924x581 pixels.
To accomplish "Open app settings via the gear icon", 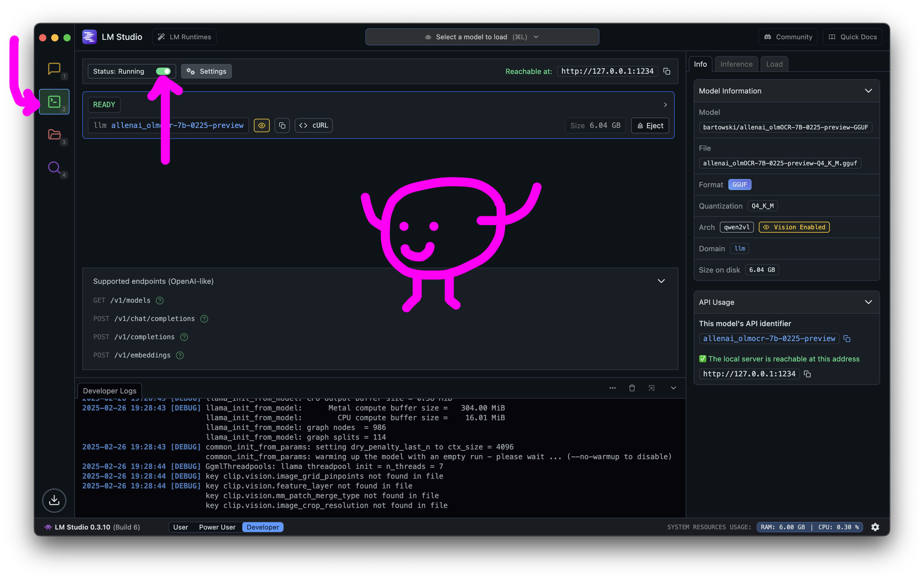I will pos(875,527).
